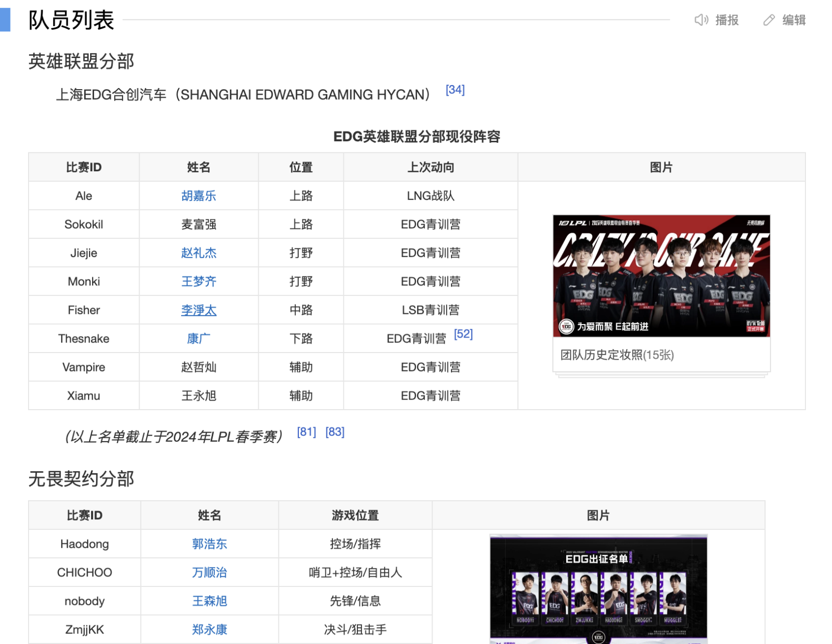The height and width of the screenshot is (644, 832).
Task: Open 王梦齐 player link
Action: pyautogui.click(x=199, y=281)
